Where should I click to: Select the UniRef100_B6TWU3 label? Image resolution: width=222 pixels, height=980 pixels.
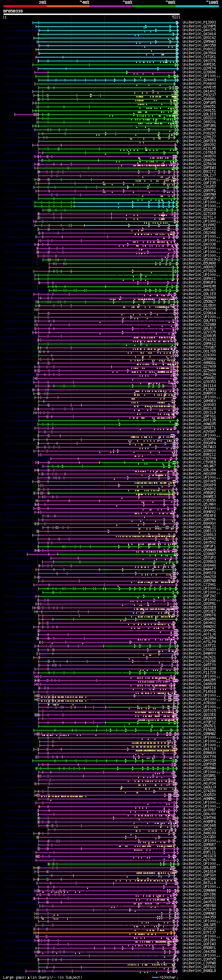199,447
